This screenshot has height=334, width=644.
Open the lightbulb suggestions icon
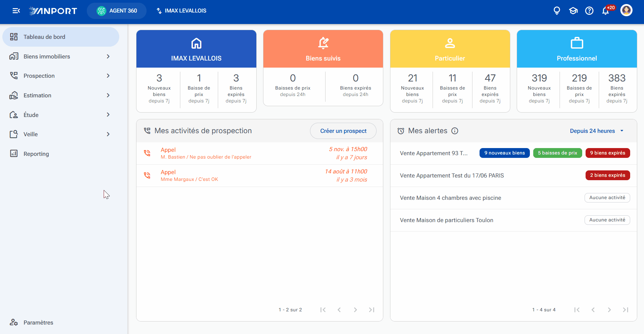557,11
